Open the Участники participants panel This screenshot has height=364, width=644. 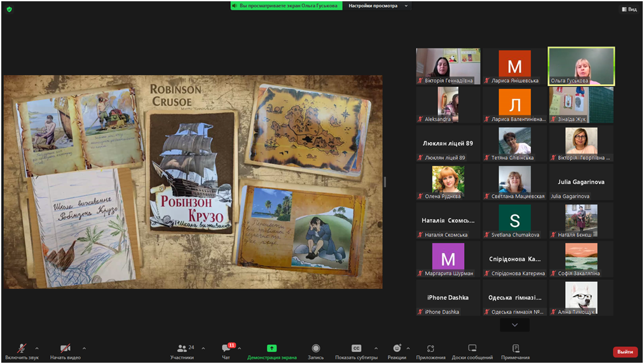click(x=182, y=349)
